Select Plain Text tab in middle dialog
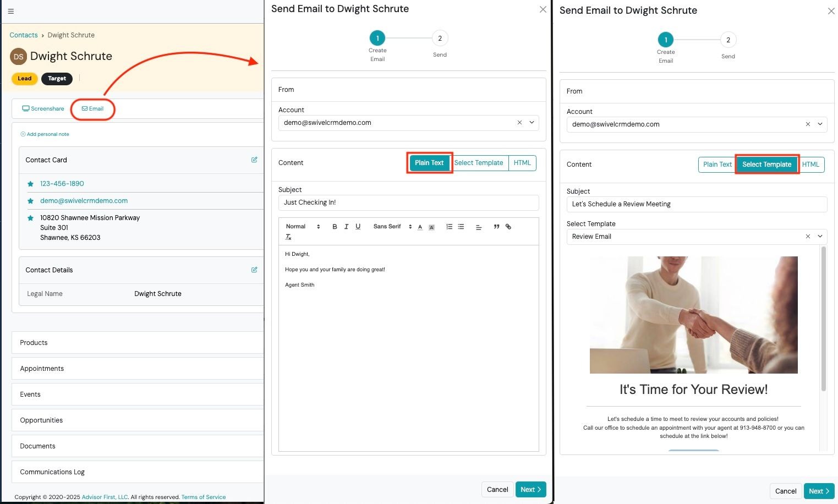 coord(429,163)
